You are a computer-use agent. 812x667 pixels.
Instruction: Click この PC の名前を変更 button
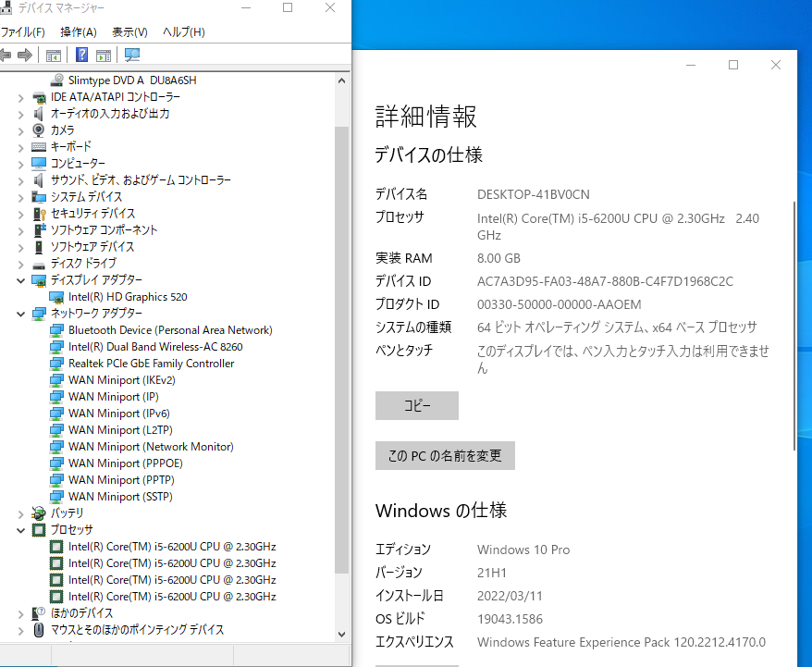tap(445, 456)
